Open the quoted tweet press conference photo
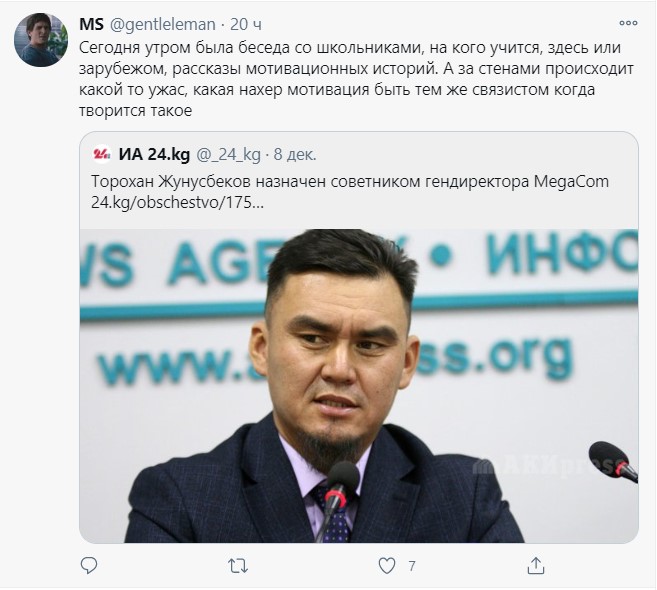 click(359, 386)
